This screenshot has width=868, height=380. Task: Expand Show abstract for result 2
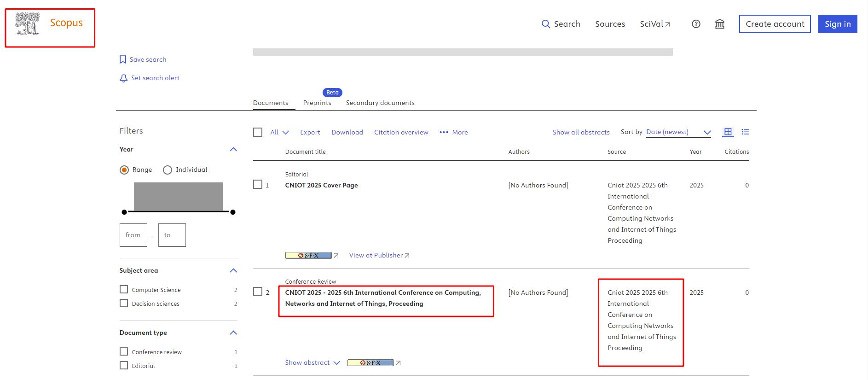tap(312, 362)
